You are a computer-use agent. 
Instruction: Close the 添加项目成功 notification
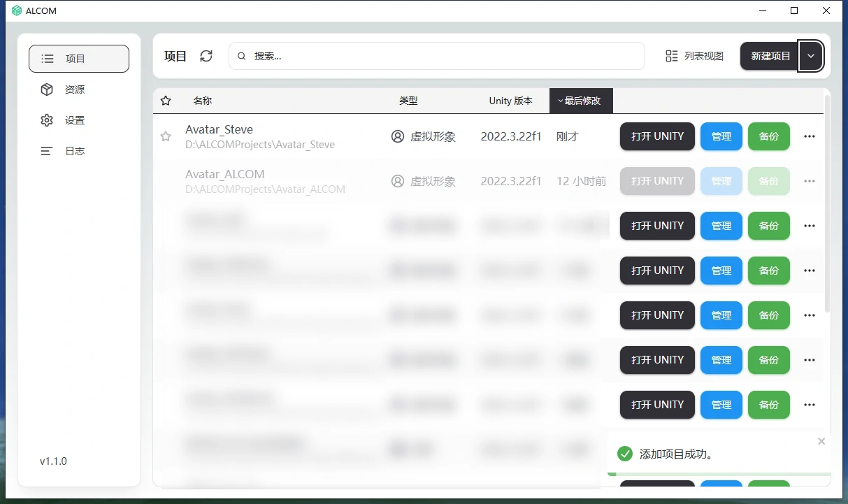pyautogui.click(x=821, y=441)
